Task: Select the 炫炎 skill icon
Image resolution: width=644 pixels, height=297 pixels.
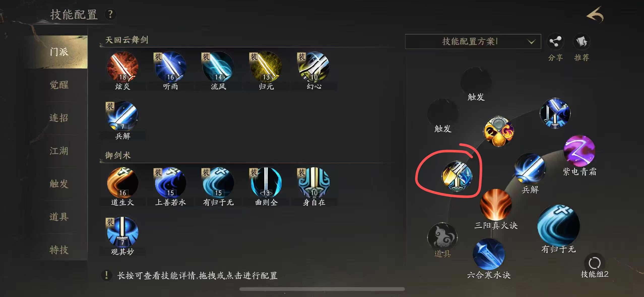Action: pos(122,67)
